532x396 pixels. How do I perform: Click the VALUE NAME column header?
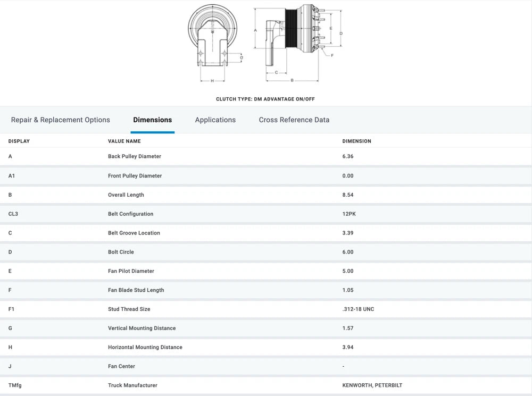[124, 141]
